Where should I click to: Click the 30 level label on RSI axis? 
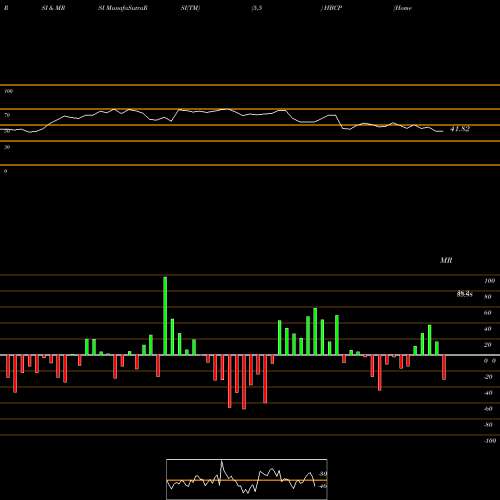point(7,147)
